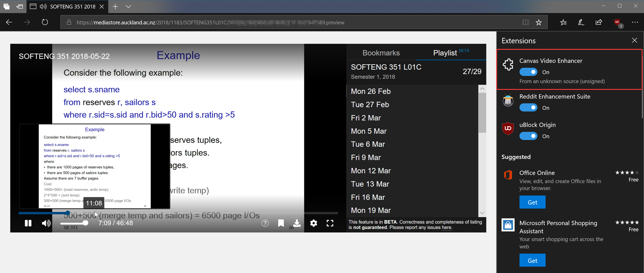Mute the video player volume icon

pos(46,223)
